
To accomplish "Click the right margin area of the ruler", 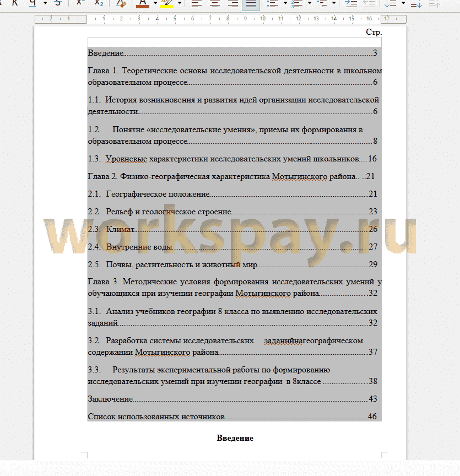I will 393,19.
